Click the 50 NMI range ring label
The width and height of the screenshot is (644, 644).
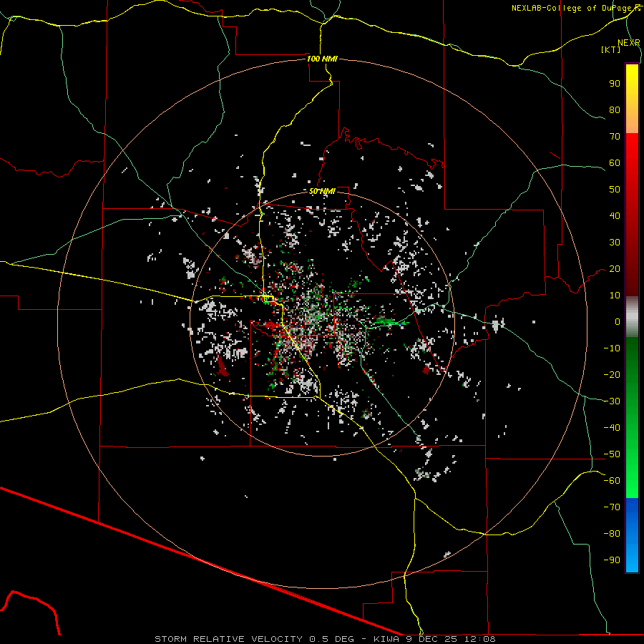tap(322, 191)
